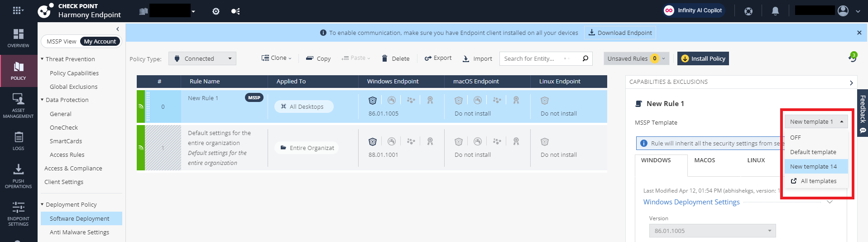Screen dimensions: 868x242
Task: Open the pending tasks icon with badge
Action: (852, 58)
